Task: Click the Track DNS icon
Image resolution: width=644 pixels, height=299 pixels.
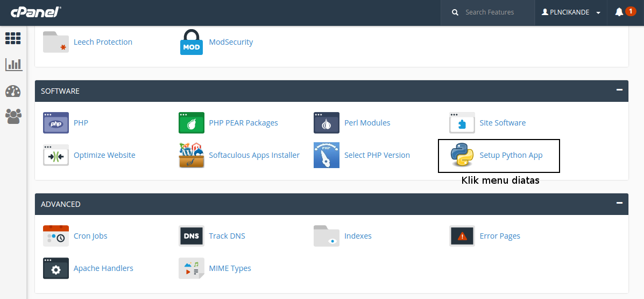Action: pos(192,236)
